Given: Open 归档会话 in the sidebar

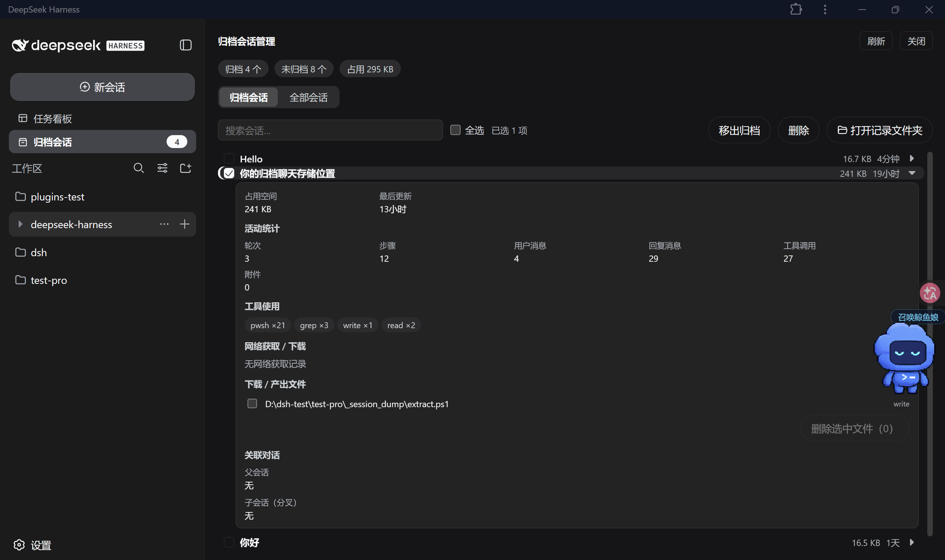Looking at the screenshot, I should point(102,142).
